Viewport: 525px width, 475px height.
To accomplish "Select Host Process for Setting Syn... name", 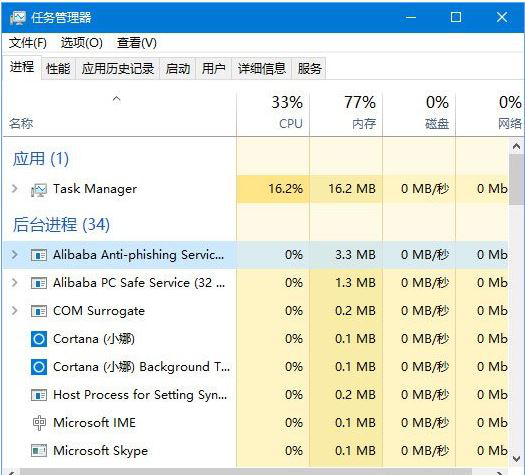I will point(140,395).
